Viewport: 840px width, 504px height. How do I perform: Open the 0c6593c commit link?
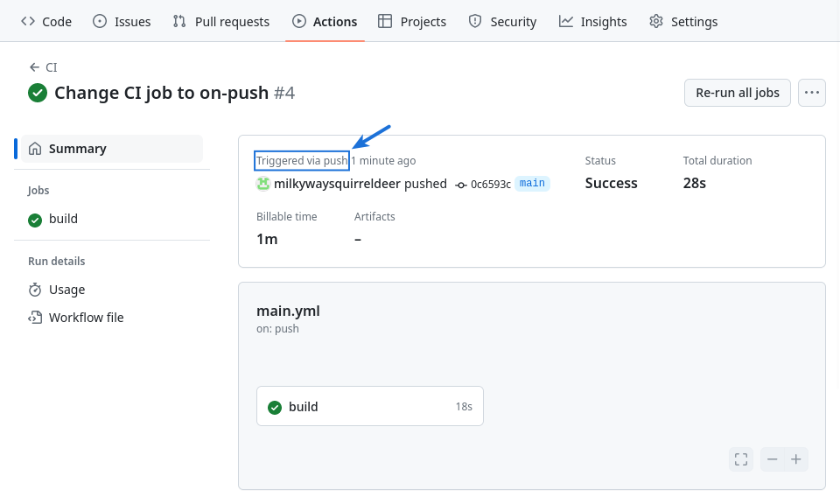[490, 185]
